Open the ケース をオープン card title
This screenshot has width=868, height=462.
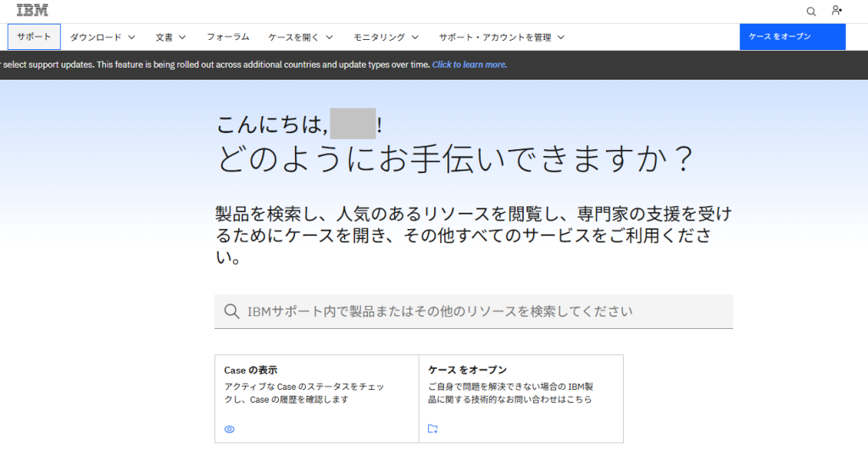(467, 370)
